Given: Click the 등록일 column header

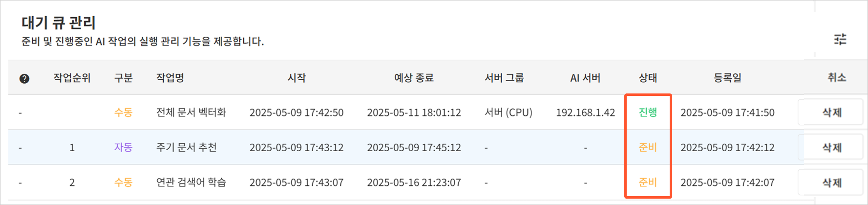Looking at the screenshot, I should (727, 78).
